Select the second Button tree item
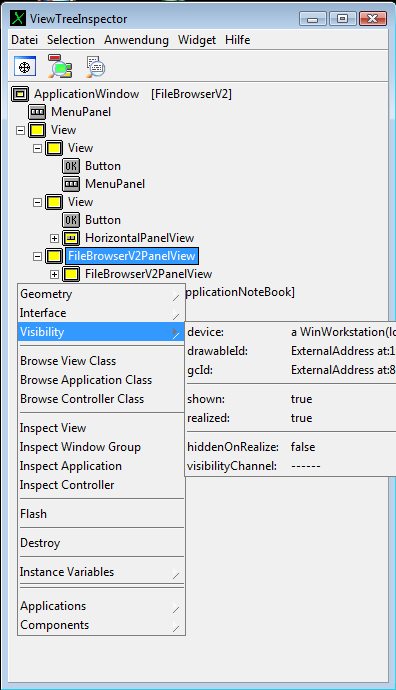 tap(103, 220)
